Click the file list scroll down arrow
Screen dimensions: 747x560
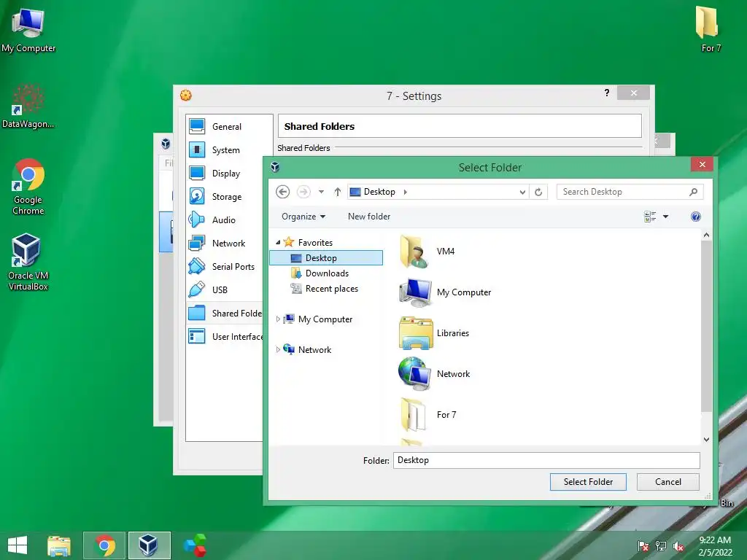[706, 440]
